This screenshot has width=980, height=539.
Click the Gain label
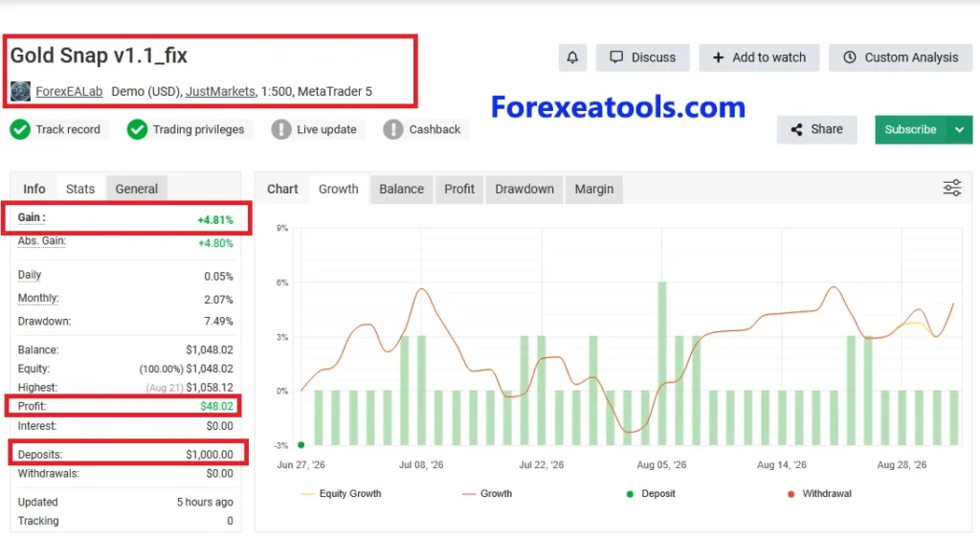pyautogui.click(x=32, y=217)
